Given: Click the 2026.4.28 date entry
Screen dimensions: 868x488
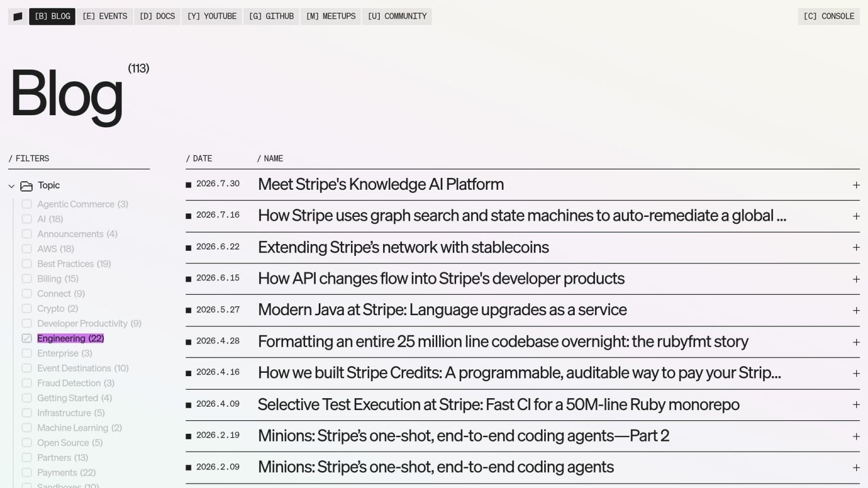Looking at the screenshot, I should coord(218,341).
